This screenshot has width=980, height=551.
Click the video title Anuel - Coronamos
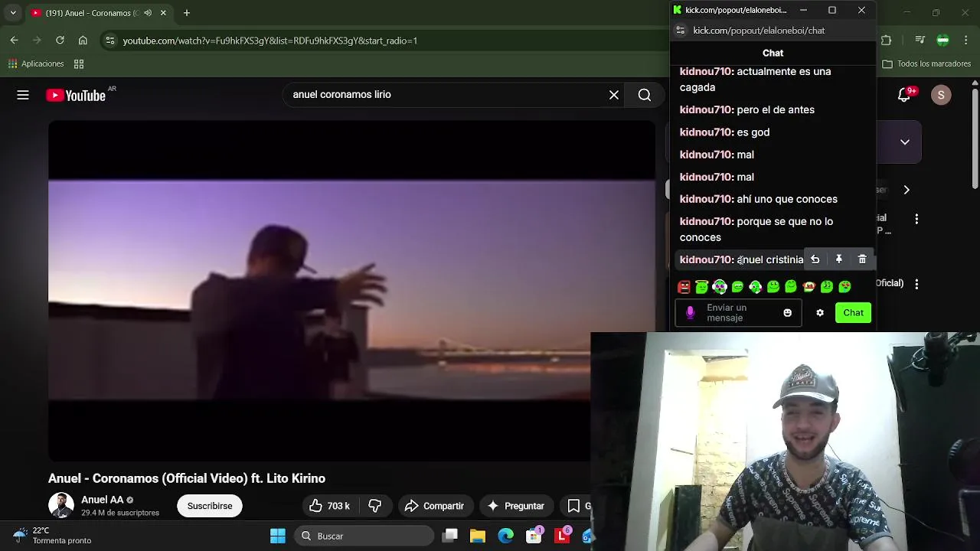(187, 478)
